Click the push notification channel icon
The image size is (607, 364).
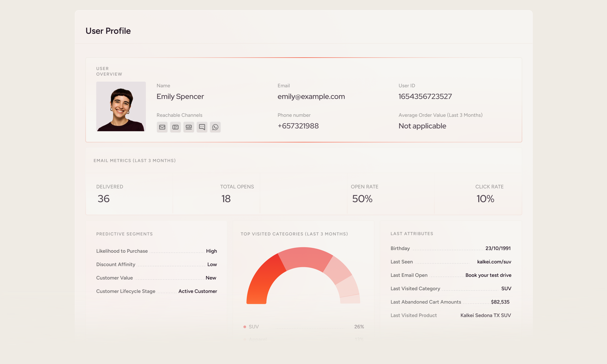point(189,127)
